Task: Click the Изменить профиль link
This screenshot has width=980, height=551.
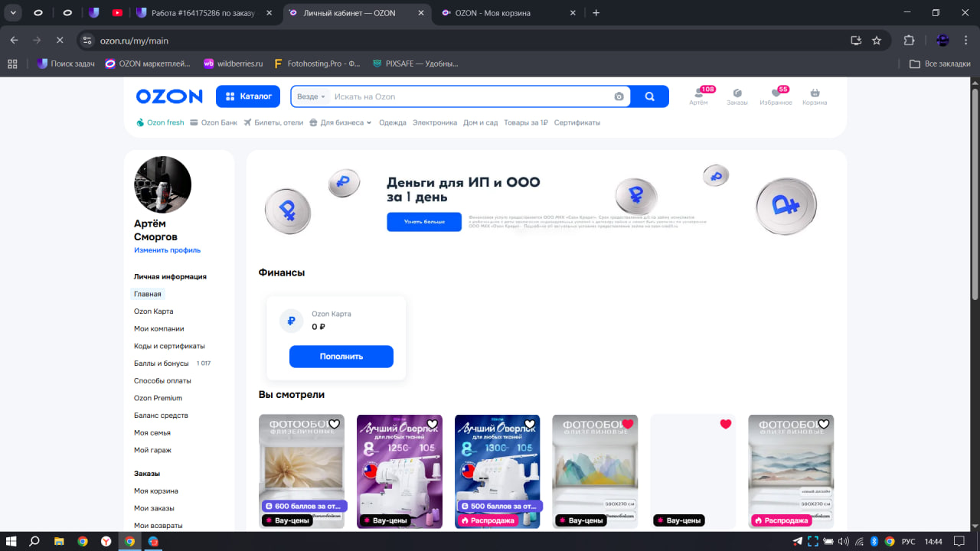Action: pyautogui.click(x=167, y=250)
